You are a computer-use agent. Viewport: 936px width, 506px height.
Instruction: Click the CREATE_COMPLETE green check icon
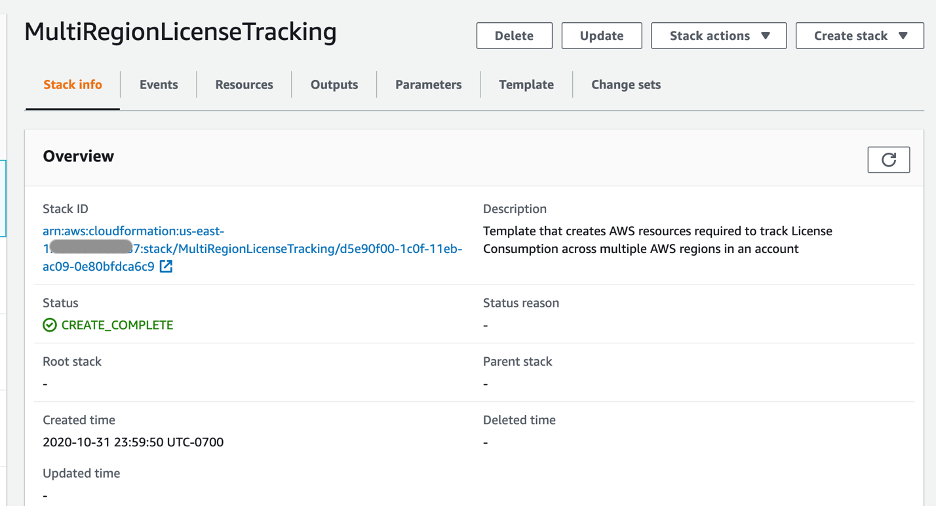pos(50,325)
